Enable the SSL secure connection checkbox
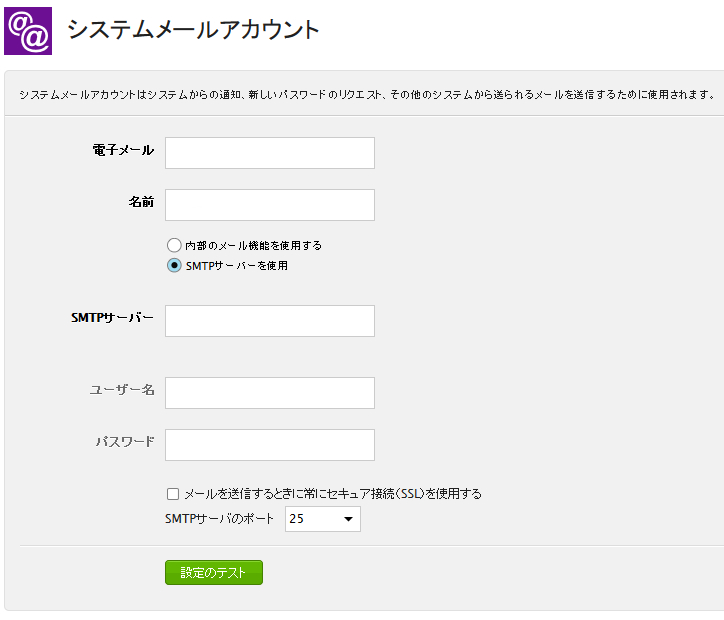The width and height of the screenshot is (724, 620). (x=173, y=494)
